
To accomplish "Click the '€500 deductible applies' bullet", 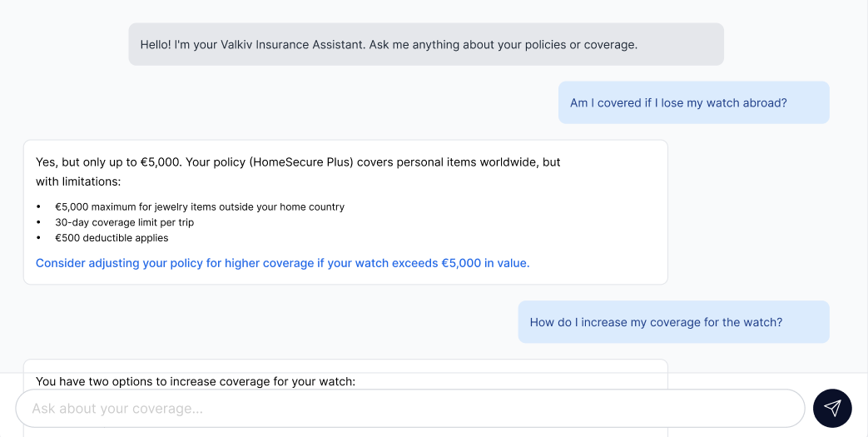I will (x=112, y=238).
